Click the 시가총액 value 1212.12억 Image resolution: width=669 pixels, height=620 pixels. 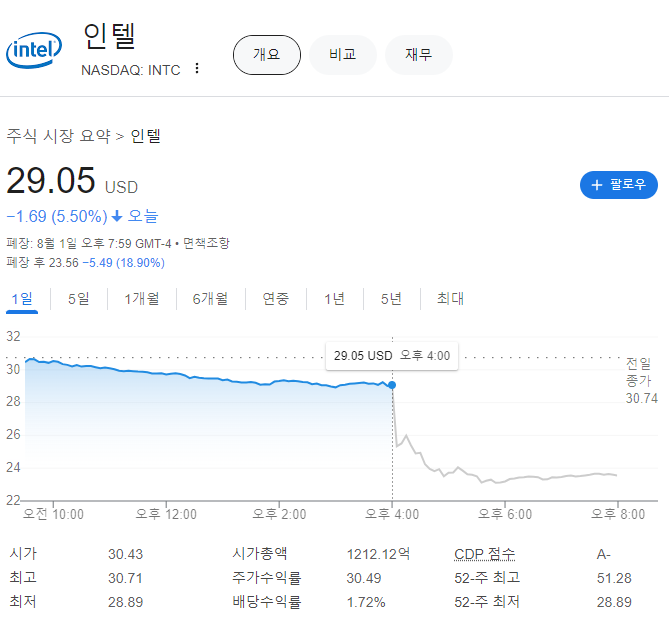pos(378,554)
